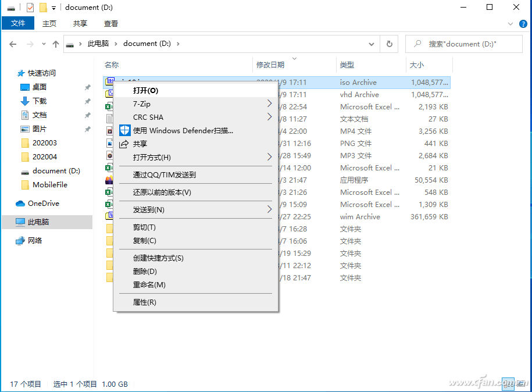Image resolution: width=532 pixels, height=392 pixels.
Task: Click 共享 share entry in context menu
Action: pos(140,144)
